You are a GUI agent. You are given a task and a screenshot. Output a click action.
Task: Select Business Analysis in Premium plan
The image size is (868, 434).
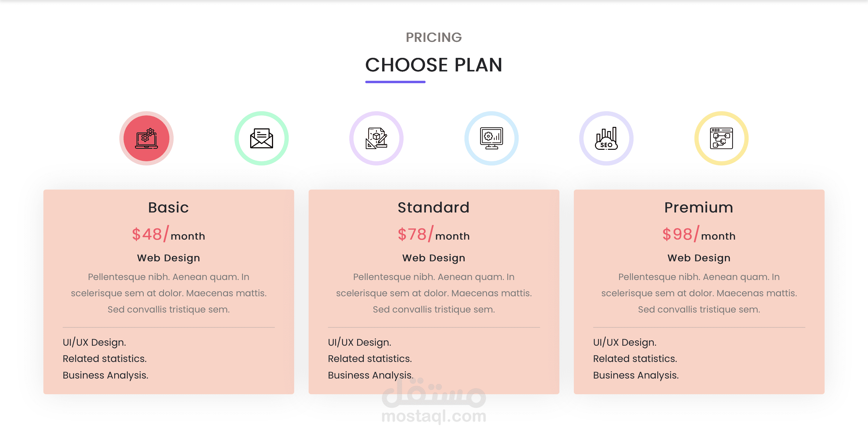click(636, 375)
